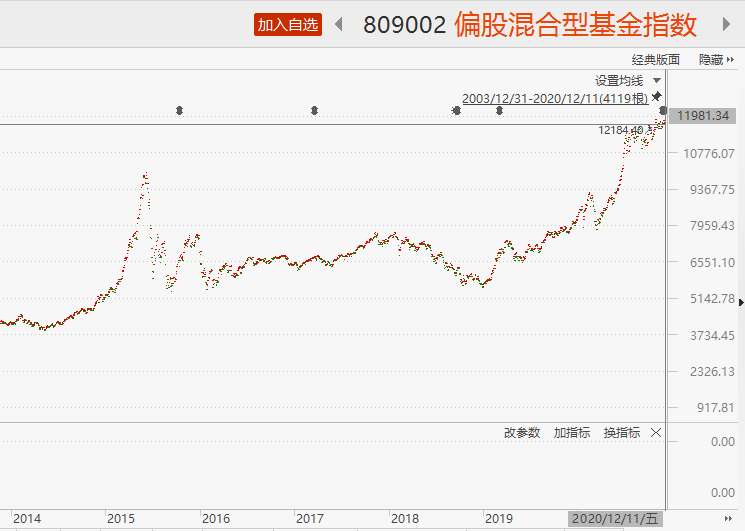This screenshot has height=531, width=745.
Task: Click the 10776.07 axis value
Action: coord(709,153)
